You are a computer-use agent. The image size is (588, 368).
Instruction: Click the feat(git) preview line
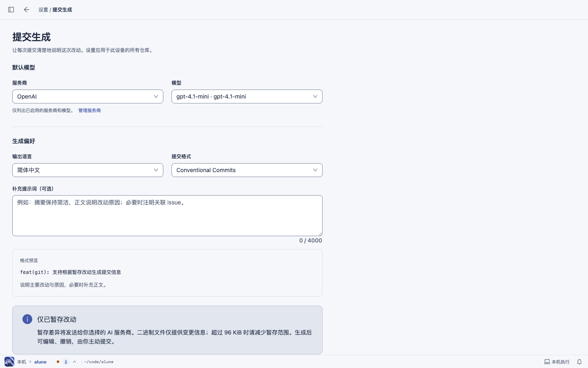[x=71, y=272]
